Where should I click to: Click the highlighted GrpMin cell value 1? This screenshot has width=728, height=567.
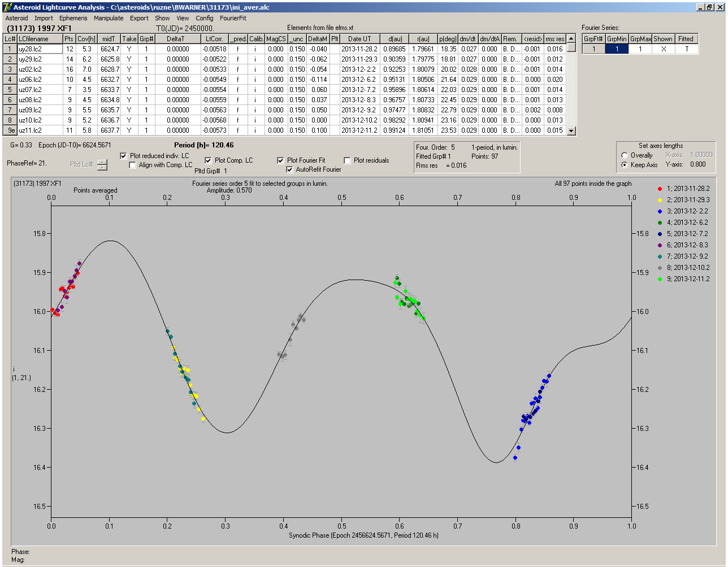click(x=617, y=49)
